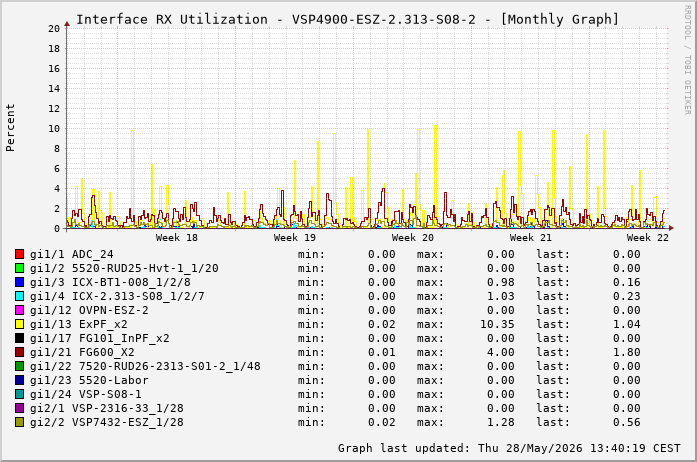Click the ExPF_x2 min value 0.02
The height and width of the screenshot is (462, 697).
[x=382, y=324]
